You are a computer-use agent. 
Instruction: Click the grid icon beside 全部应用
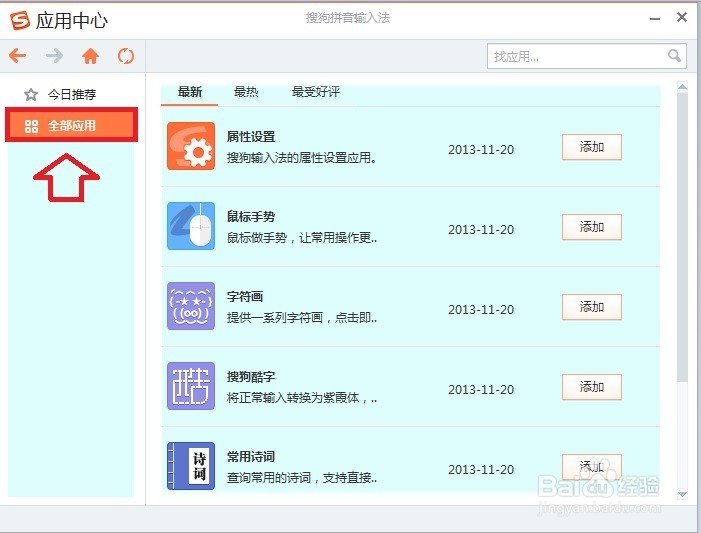[x=31, y=126]
